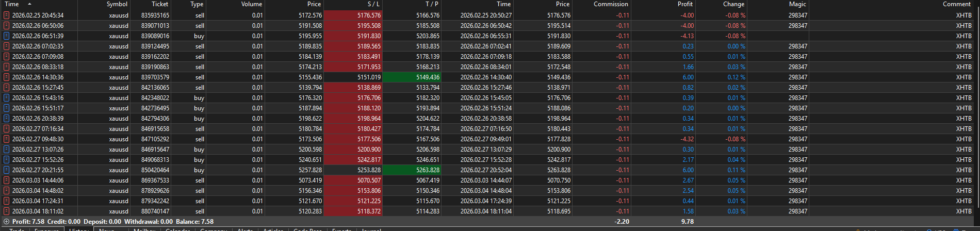This screenshot has width=980, height=231.
Task: Click the buy icon for ticket 846915647
Action: pos(7,150)
